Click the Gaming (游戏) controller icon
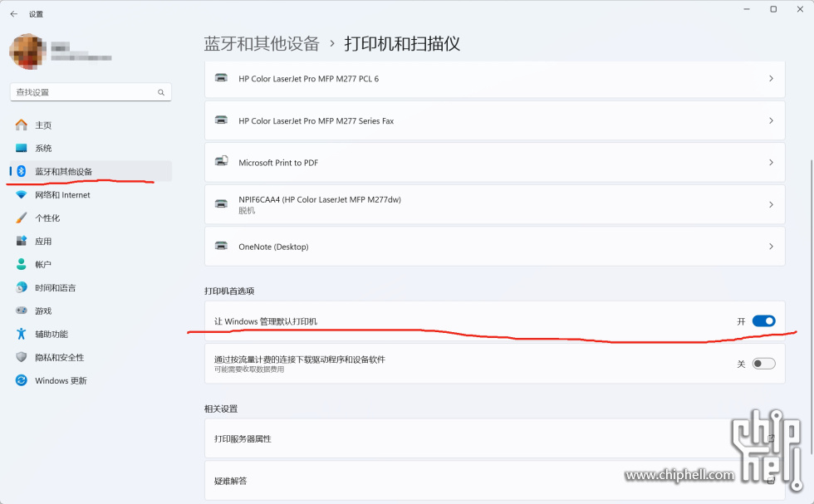The image size is (814, 504). click(x=22, y=311)
